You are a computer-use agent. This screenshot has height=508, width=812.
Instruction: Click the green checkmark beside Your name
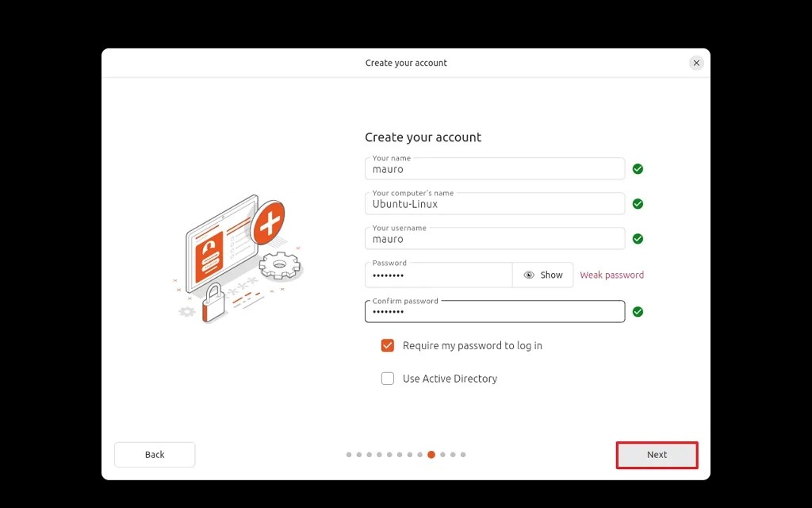[x=638, y=168]
